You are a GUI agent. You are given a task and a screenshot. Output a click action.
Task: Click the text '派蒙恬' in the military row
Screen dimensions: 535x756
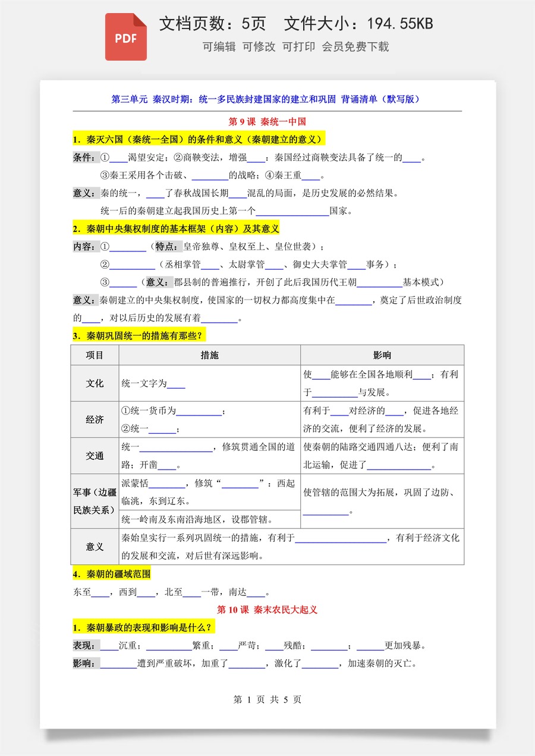[135, 483]
